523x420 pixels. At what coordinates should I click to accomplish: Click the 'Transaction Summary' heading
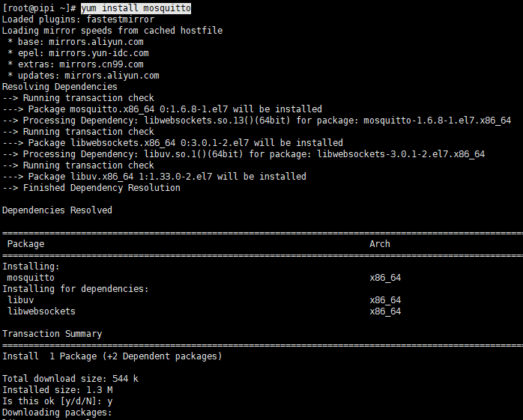[x=52, y=334]
